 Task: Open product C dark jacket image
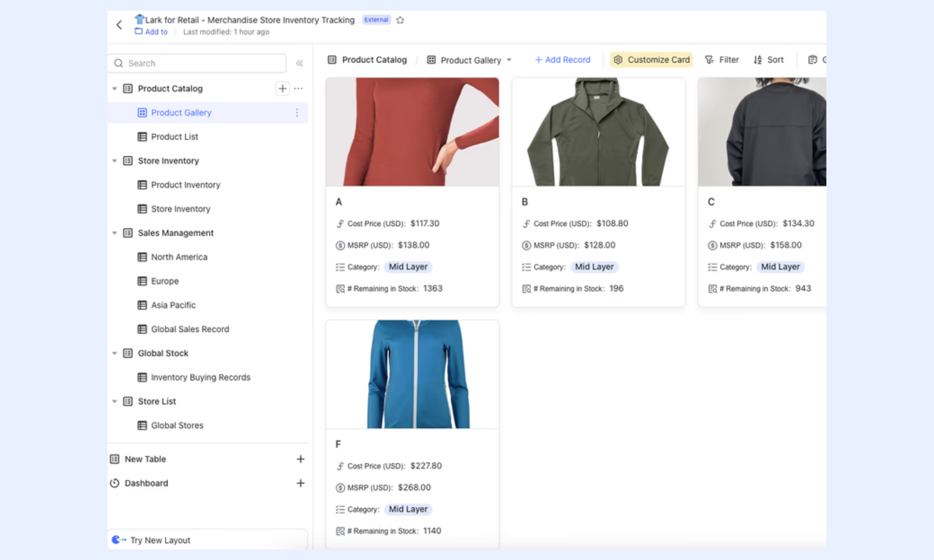[x=762, y=132]
